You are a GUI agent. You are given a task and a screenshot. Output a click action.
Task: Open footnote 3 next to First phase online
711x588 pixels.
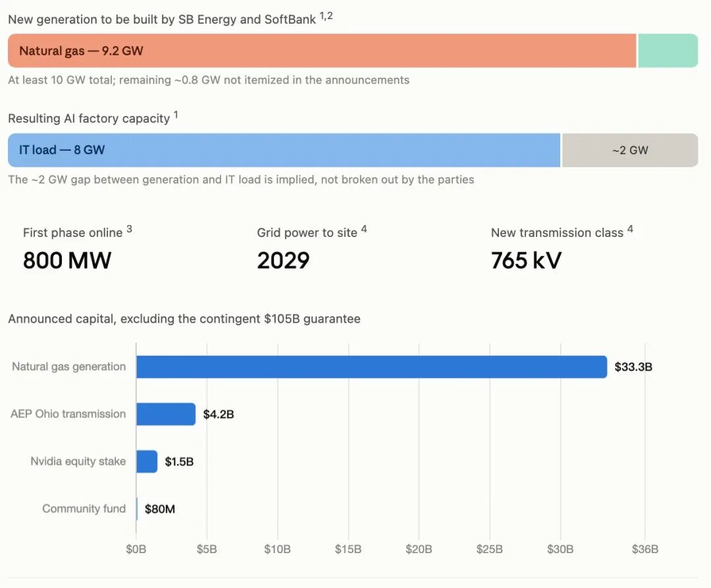[129, 229]
